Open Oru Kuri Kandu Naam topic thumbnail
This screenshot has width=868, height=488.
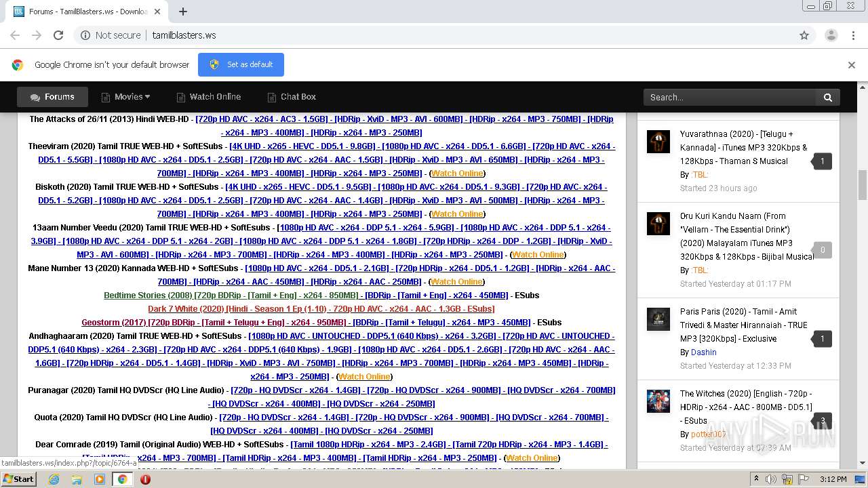pos(658,224)
